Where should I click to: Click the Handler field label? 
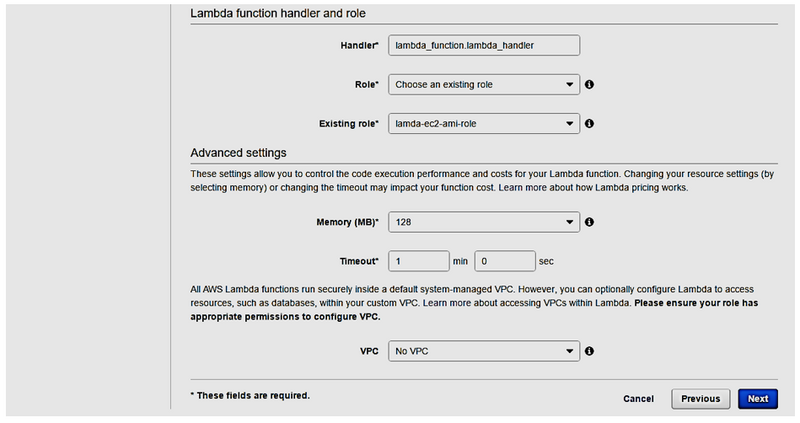coord(359,46)
